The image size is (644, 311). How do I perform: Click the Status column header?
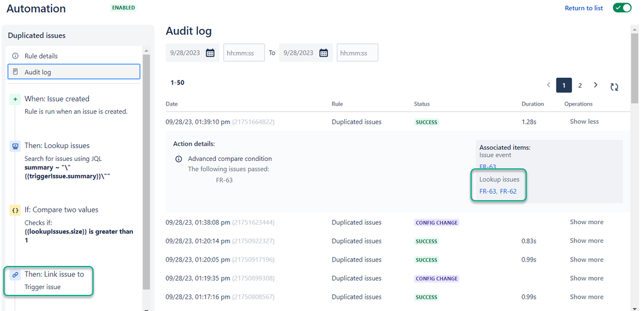(422, 104)
